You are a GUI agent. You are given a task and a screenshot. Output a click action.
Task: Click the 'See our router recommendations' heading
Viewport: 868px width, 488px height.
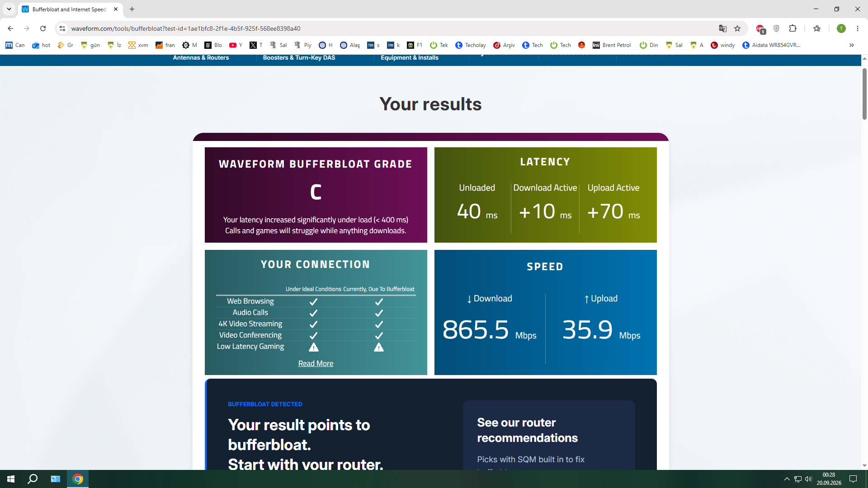coord(527,430)
